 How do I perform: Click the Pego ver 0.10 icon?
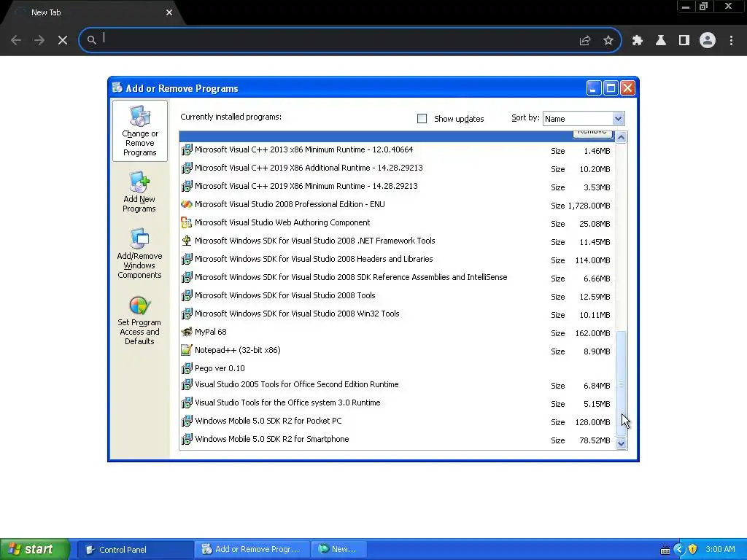tap(187, 368)
